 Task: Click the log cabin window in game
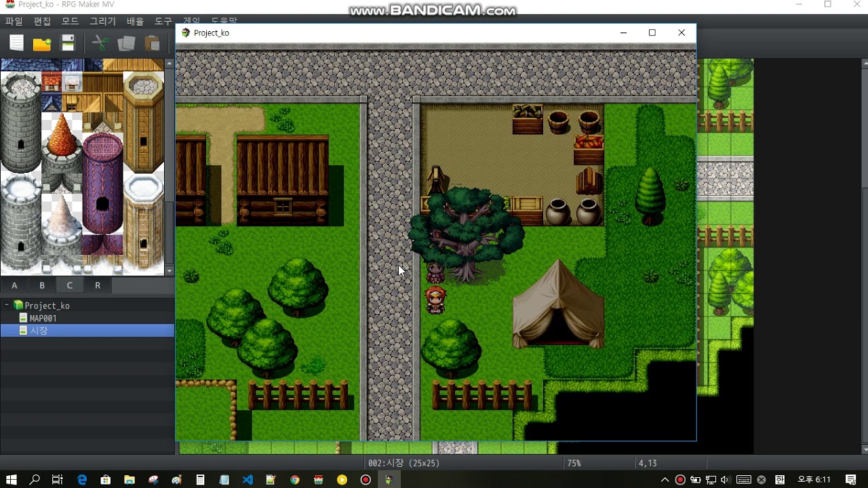pos(283,206)
